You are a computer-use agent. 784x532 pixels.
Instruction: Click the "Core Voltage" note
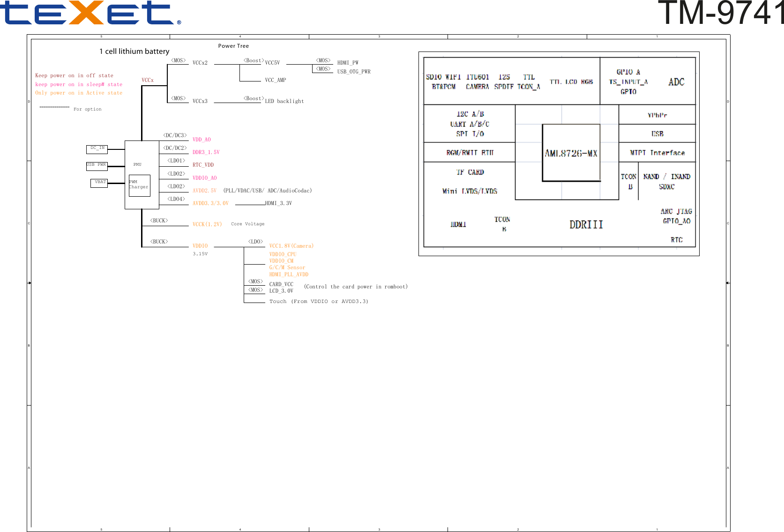click(248, 224)
